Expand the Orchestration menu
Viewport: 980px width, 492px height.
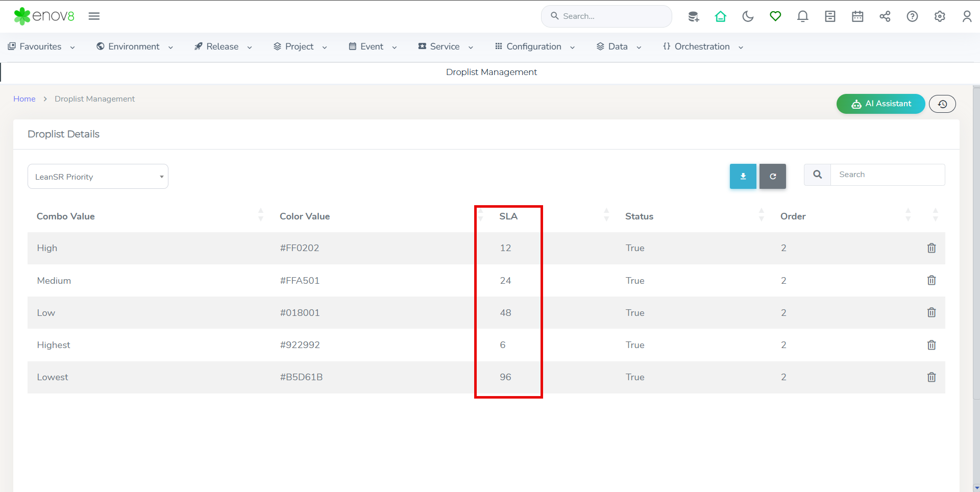pyautogui.click(x=703, y=46)
